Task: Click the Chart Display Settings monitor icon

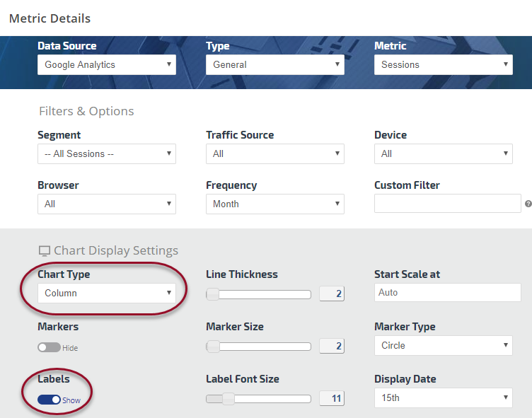Action: [x=45, y=250]
